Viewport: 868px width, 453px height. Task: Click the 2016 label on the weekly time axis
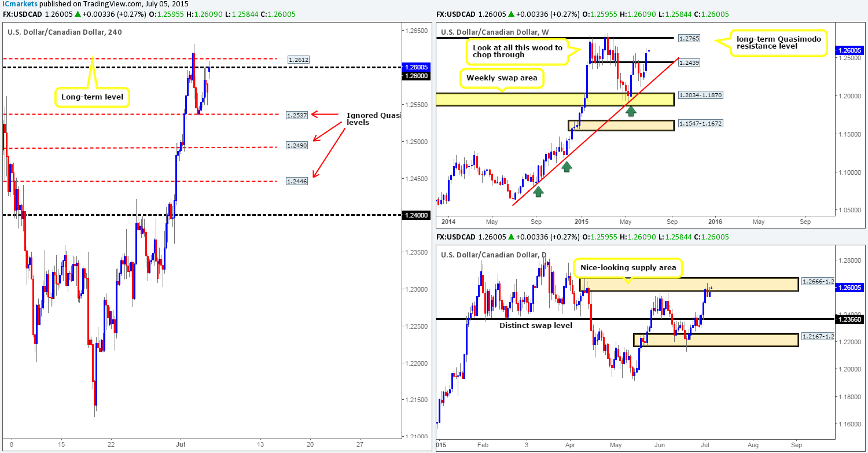tap(715, 221)
